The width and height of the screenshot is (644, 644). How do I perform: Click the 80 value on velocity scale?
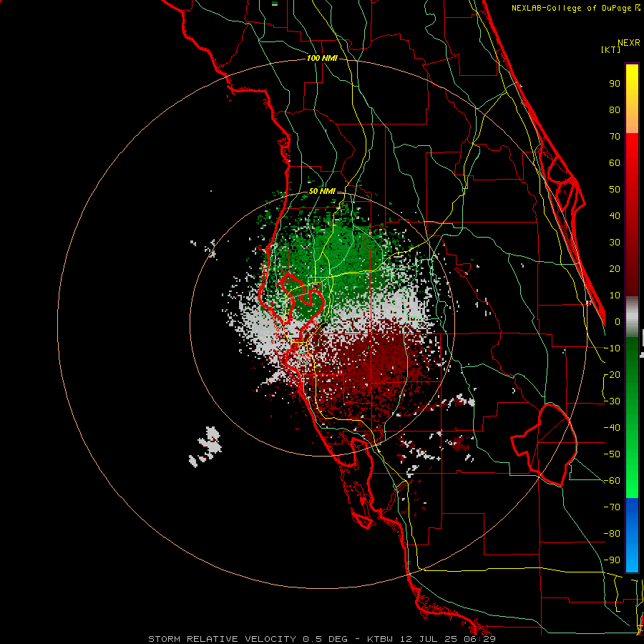pyautogui.click(x=615, y=110)
